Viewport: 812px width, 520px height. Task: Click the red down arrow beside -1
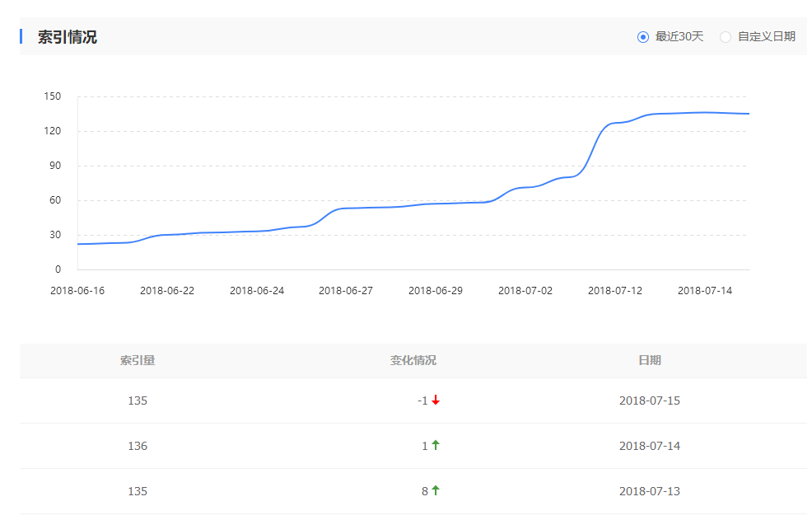436,401
